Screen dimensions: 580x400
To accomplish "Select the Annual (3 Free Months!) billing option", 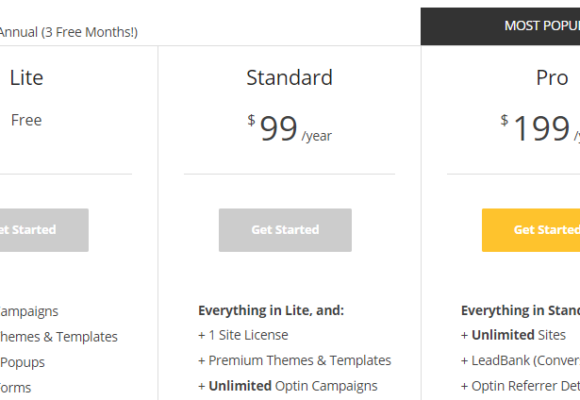I will [68, 32].
